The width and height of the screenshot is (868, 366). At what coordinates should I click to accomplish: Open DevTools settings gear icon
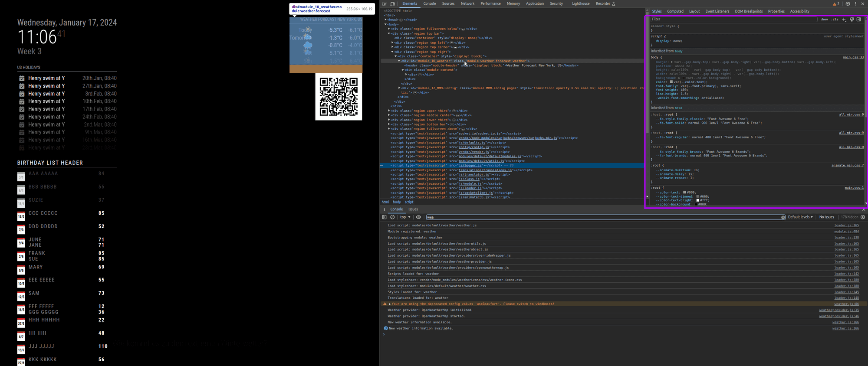point(848,3)
